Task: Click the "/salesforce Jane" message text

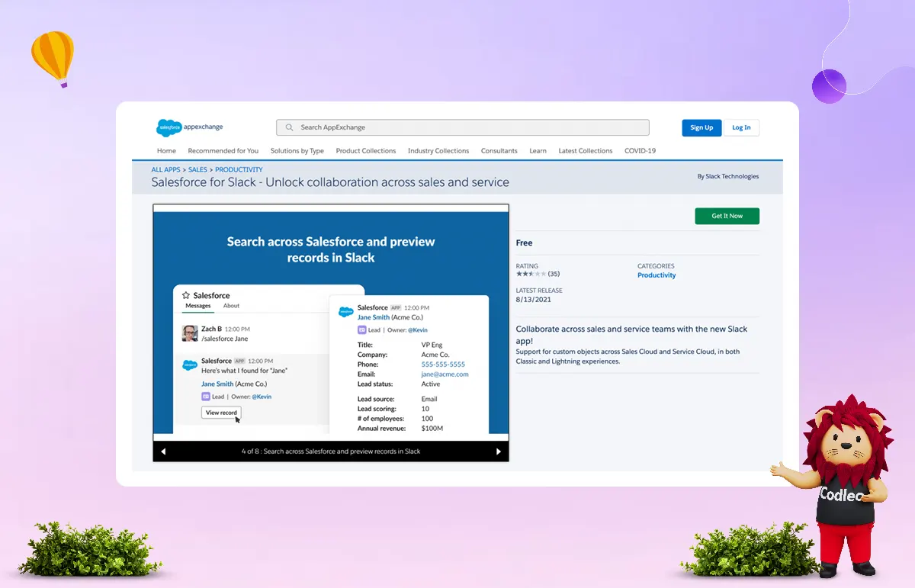Action: [224, 339]
